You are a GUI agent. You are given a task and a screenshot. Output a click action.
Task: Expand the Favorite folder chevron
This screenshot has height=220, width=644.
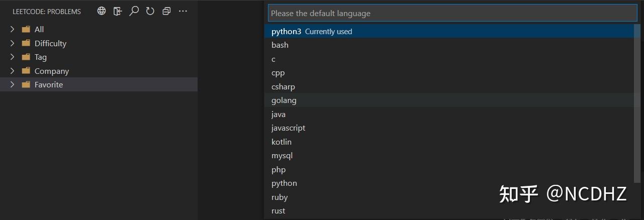click(13, 84)
